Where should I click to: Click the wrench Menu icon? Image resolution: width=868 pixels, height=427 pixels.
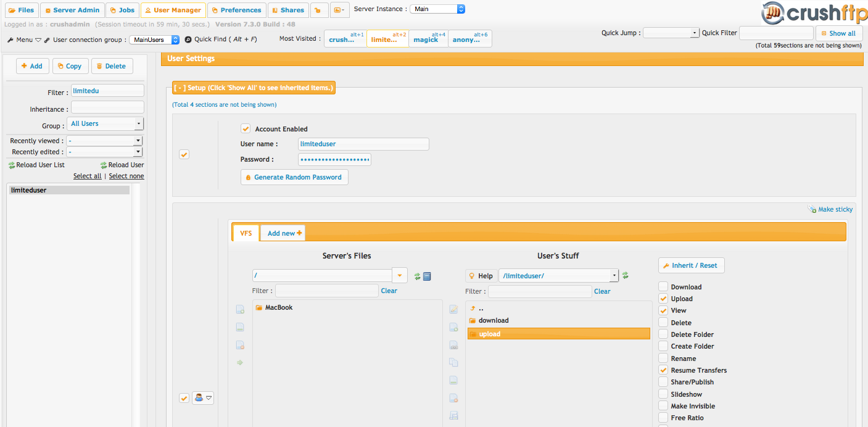pyautogui.click(x=10, y=39)
